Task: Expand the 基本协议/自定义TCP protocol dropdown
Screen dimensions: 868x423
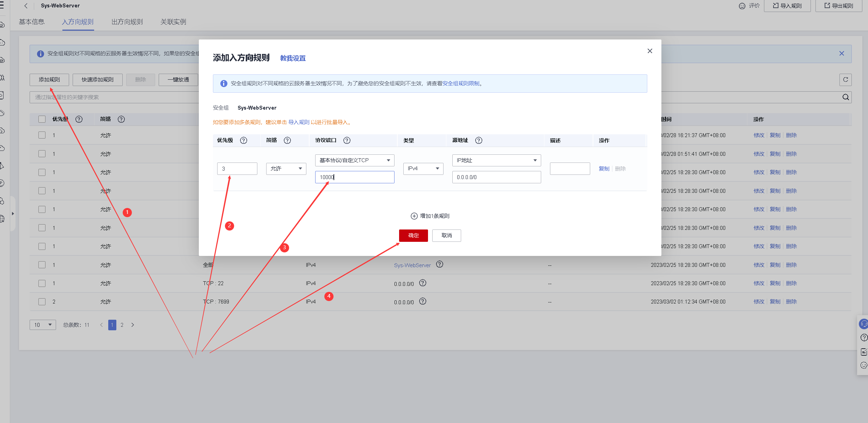Action: coord(354,160)
